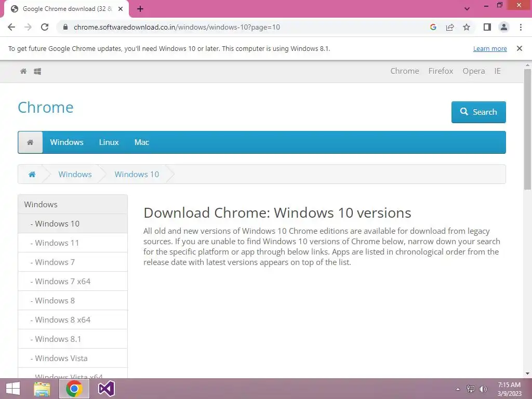The width and height of the screenshot is (532, 399).
Task: Open the Chrome link in the top-right browser list
Action: tap(404, 71)
